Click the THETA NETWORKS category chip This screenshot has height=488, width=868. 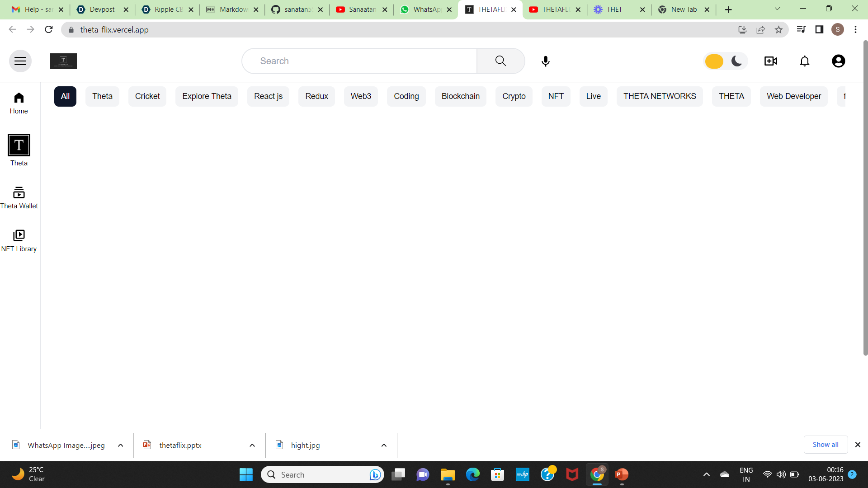pos(660,96)
